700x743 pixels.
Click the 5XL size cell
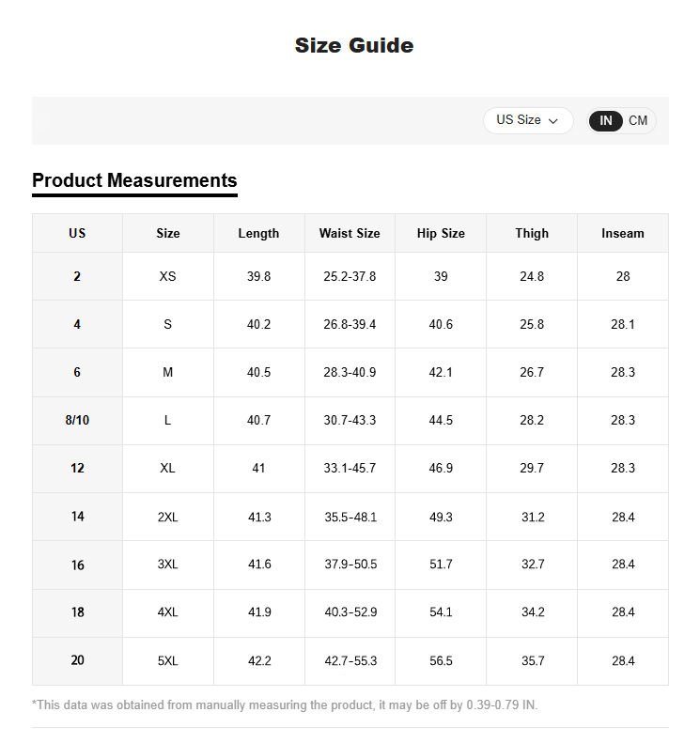pyautogui.click(x=167, y=660)
